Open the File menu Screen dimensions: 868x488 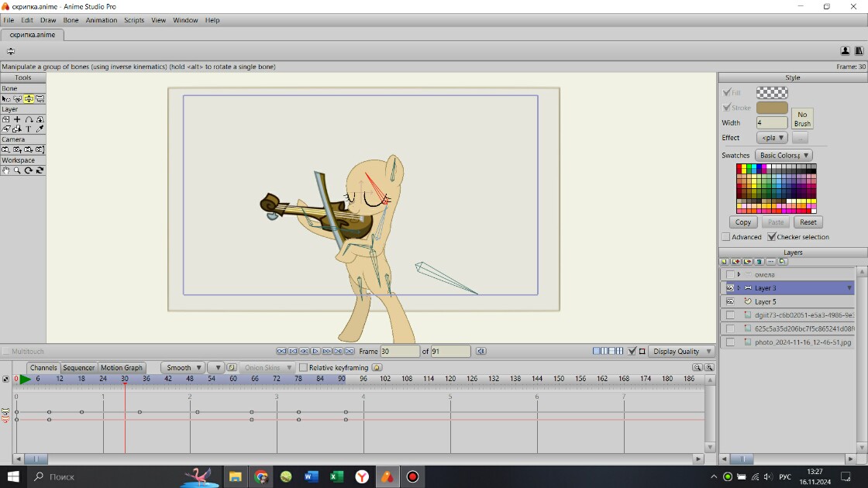pos(9,20)
